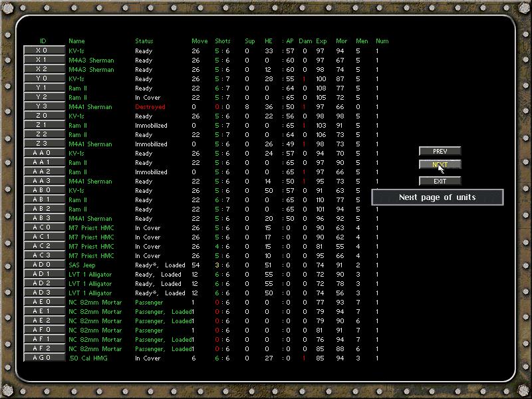The image size is (532, 399).
Task: Select unit ID button AA3
Action: [x=44, y=181]
